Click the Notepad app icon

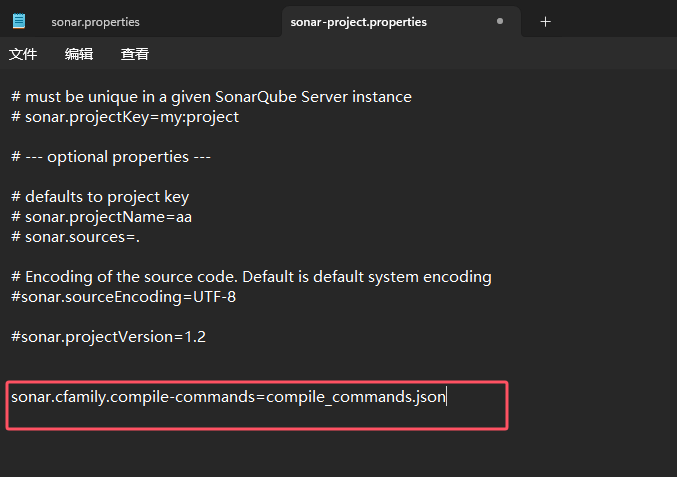point(19,21)
